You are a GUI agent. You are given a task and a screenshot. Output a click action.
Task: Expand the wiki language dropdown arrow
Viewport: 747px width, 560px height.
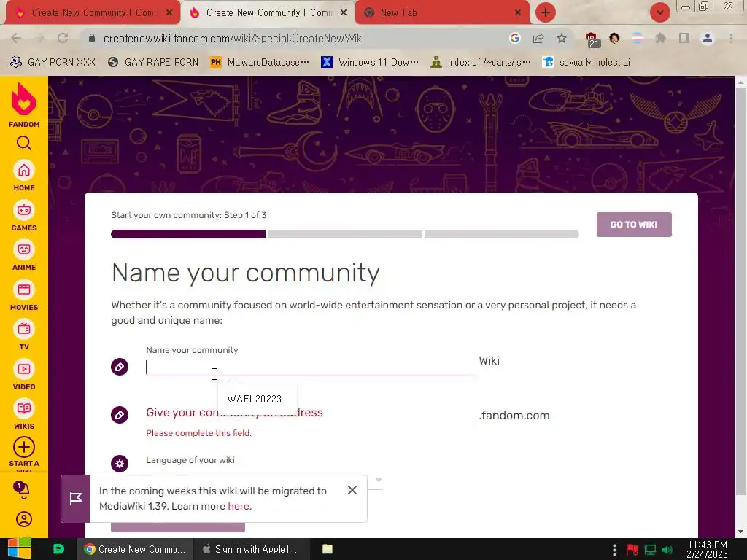coord(379,480)
